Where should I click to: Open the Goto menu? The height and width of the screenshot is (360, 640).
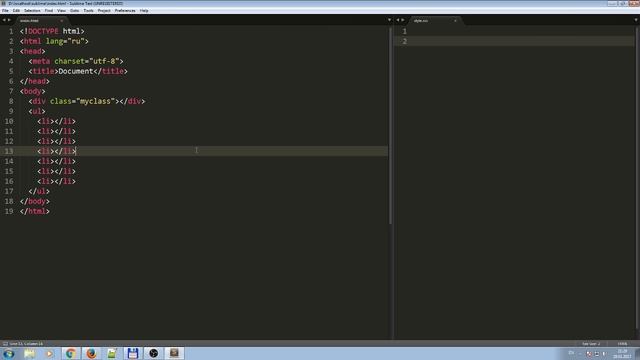(x=75, y=11)
